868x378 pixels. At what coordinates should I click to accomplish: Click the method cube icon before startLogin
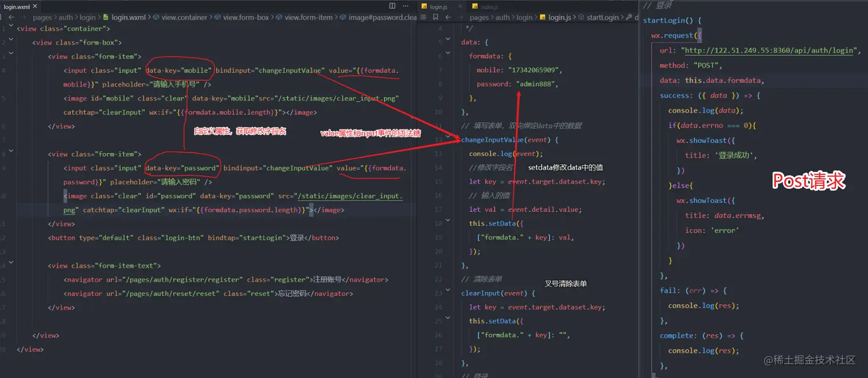click(x=581, y=17)
